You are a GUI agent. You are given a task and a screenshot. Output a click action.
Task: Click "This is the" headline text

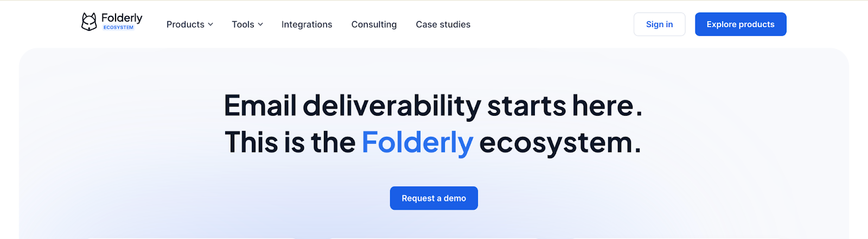point(290,143)
